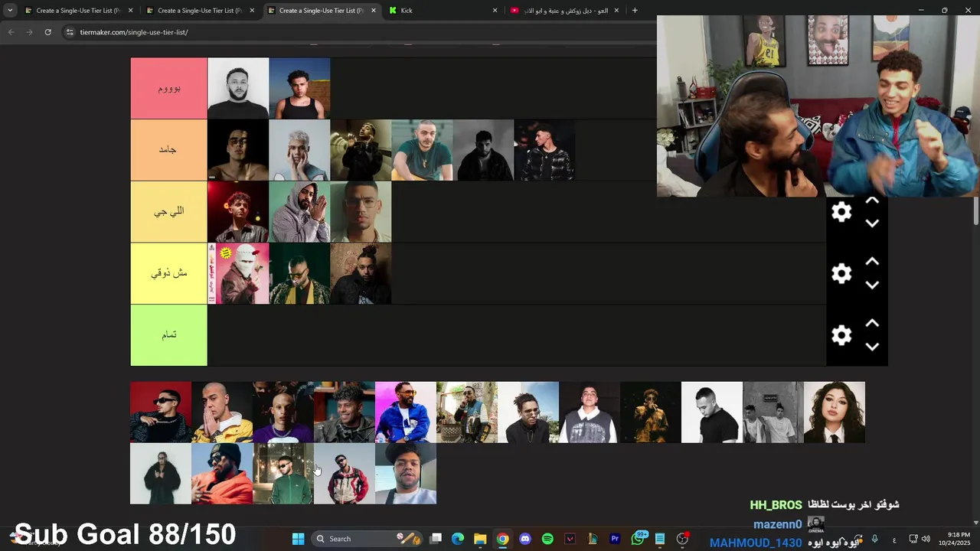Open File Explorer from taskbar
The width and height of the screenshot is (980, 551).
pos(480,539)
